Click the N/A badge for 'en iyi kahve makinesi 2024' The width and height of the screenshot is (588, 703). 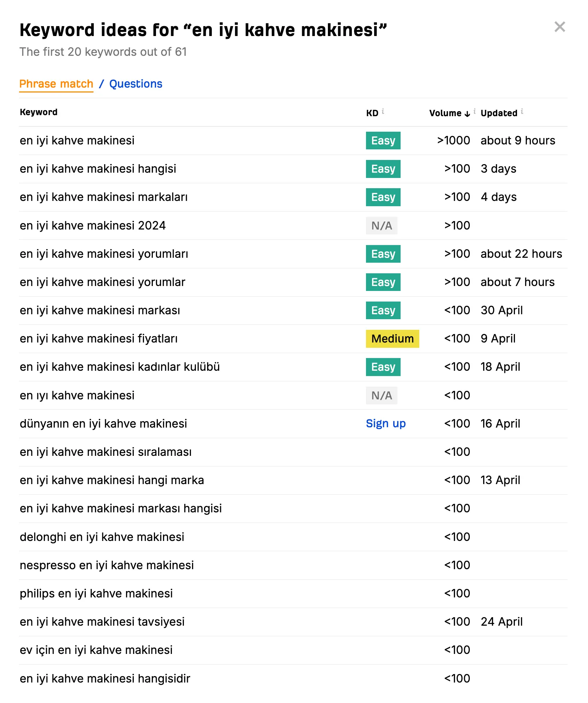point(382,225)
